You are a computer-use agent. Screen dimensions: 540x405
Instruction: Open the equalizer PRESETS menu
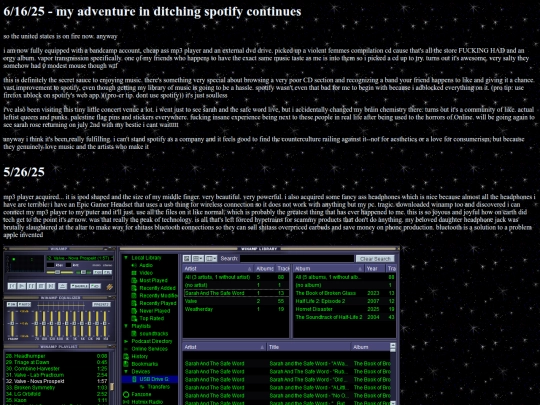(101, 304)
